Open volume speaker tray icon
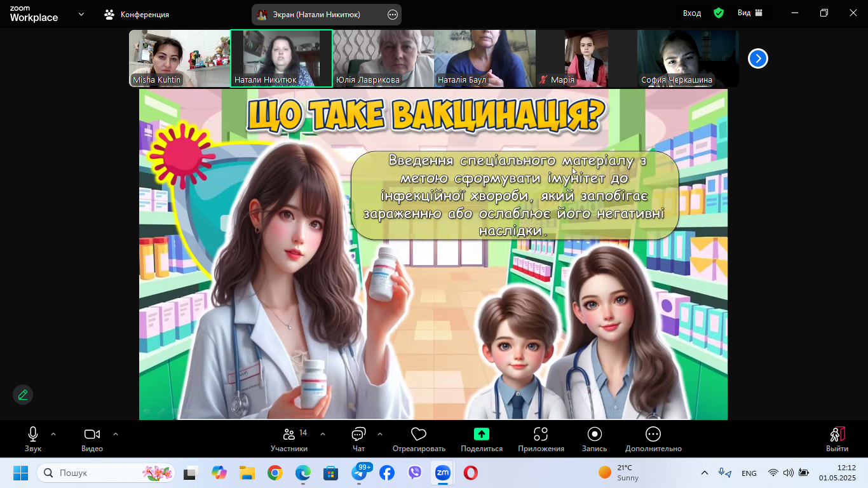Screen dimensions: 868x488 (789, 473)
